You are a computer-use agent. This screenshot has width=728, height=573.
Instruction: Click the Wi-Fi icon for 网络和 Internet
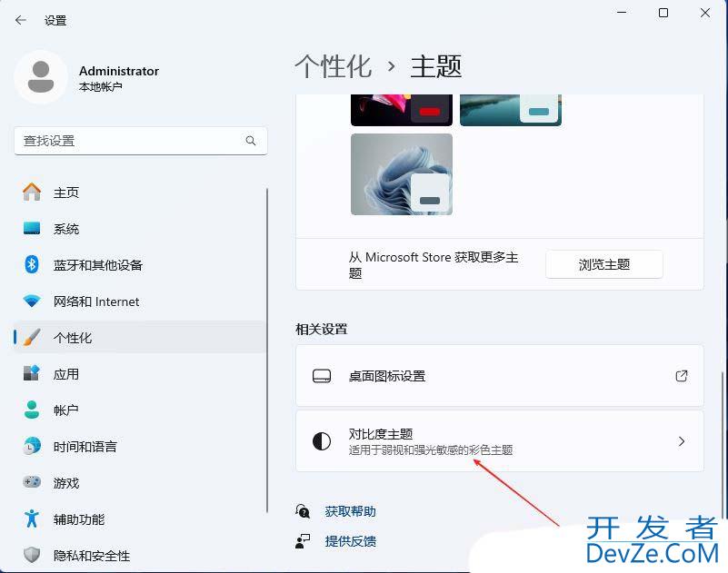pyautogui.click(x=32, y=301)
